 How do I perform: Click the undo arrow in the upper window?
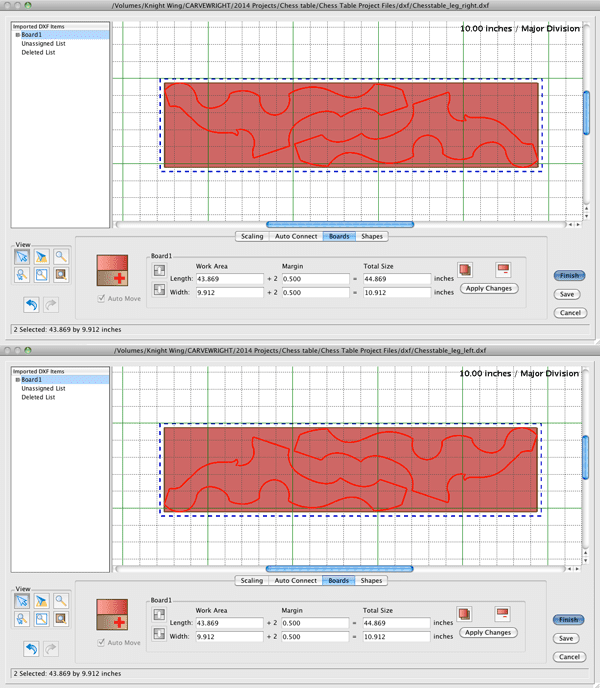click(x=31, y=305)
